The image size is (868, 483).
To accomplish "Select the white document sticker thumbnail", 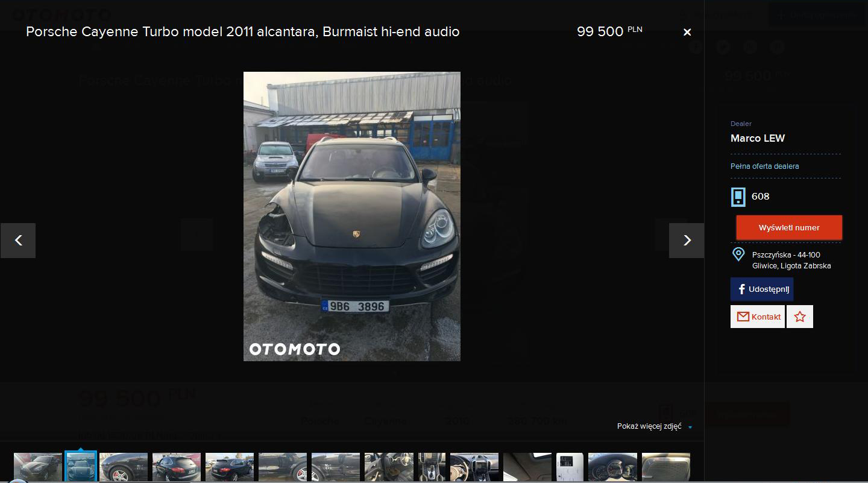I will (570, 467).
